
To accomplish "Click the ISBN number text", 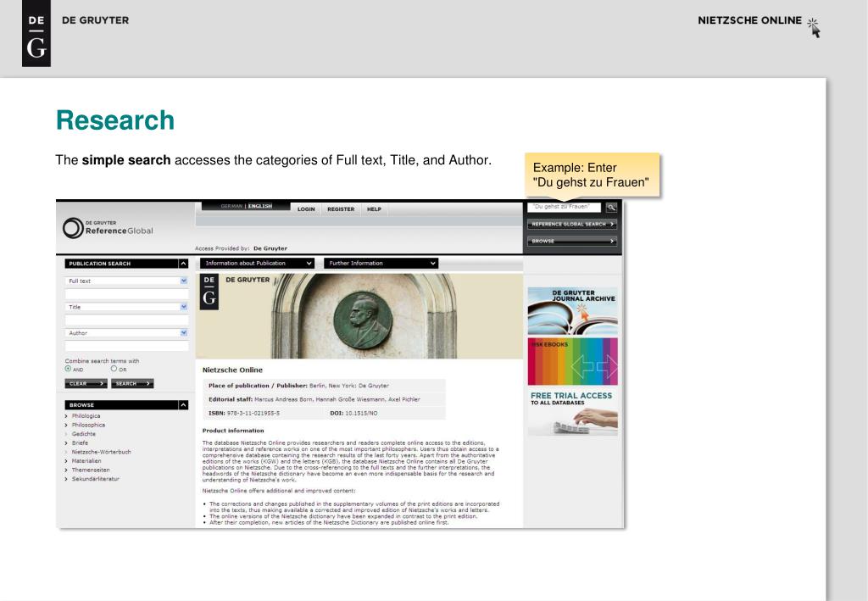I will click(x=253, y=414).
